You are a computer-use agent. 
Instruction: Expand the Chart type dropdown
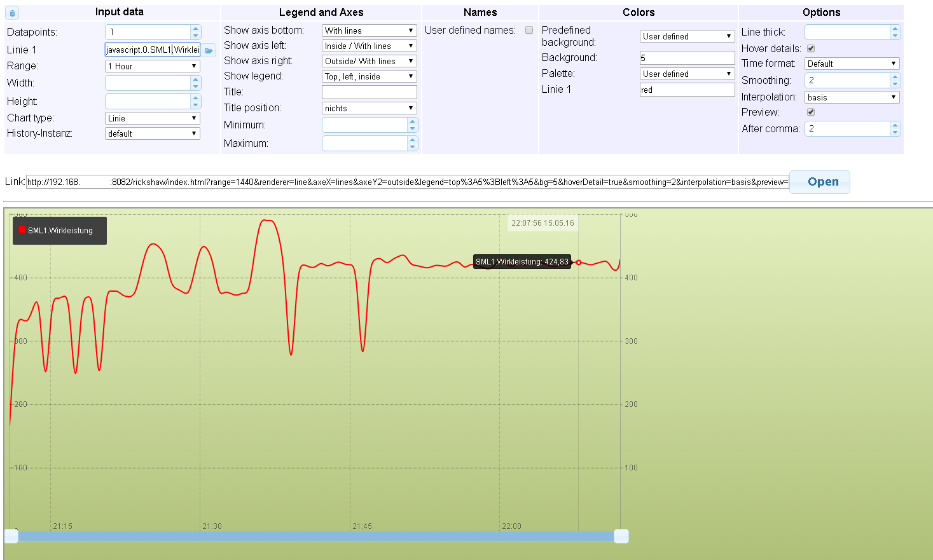click(x=152, y=118)
